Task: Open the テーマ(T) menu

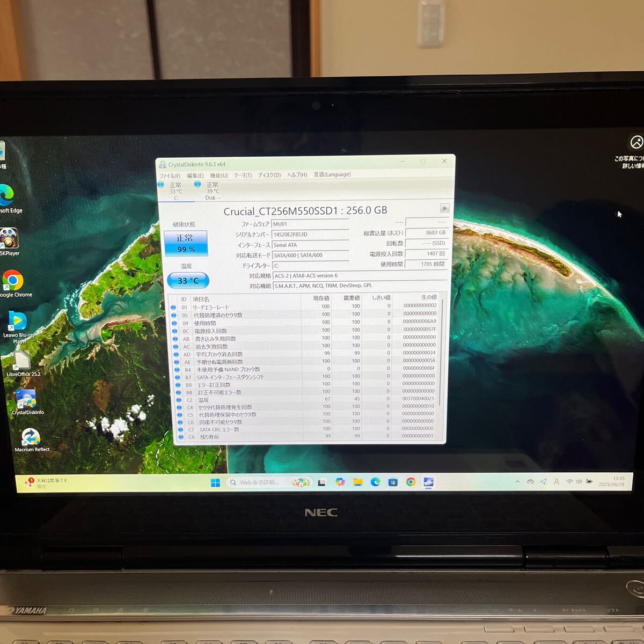Action: [243, 175]
